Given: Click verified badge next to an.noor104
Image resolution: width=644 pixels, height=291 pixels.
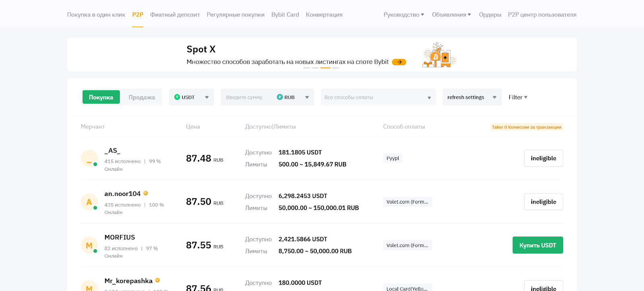Looking at the screenshot, I should coord(146,193).
